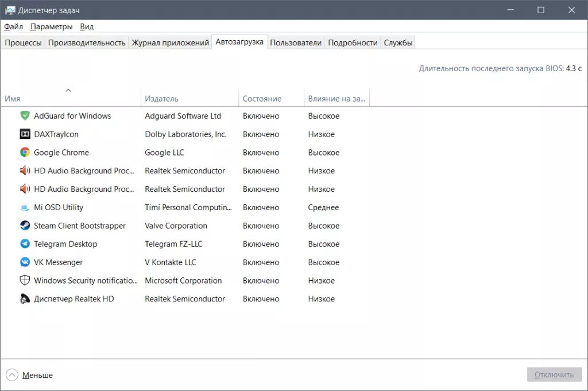Select the Mi OSD Utility icon

tap(25, 208)
